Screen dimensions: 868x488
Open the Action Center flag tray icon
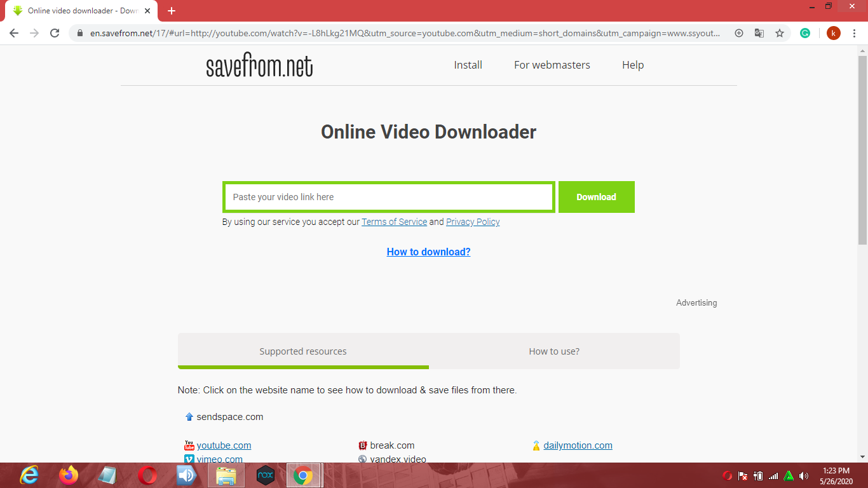tap(742, 476)
